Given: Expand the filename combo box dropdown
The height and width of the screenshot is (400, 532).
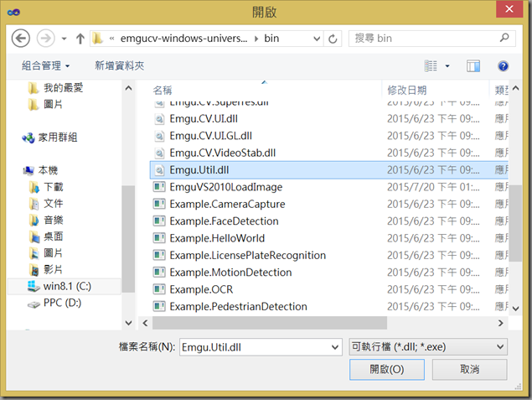Looking at the screenshot, I should pyautogui.click(x=335, y=347).
